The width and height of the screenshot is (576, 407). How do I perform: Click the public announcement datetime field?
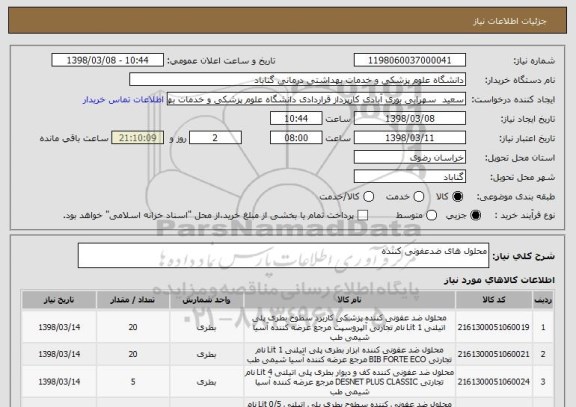108,60
